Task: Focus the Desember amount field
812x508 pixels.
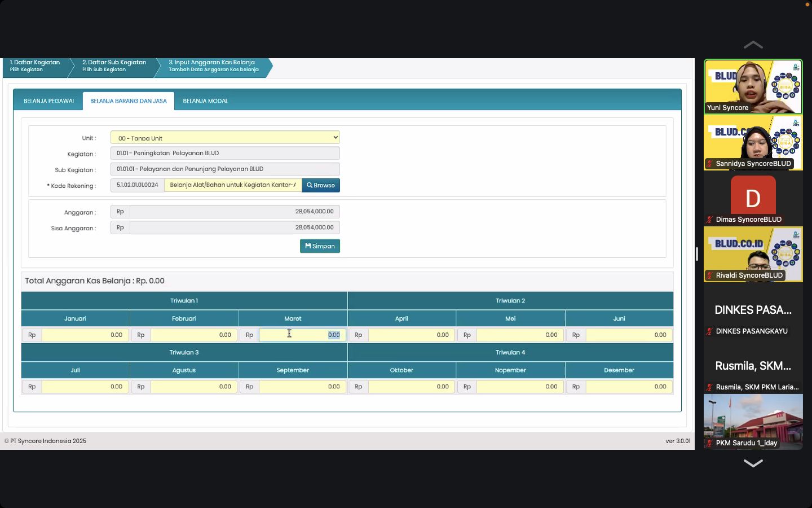Action: pyautogui.click(x=629, y=387)
